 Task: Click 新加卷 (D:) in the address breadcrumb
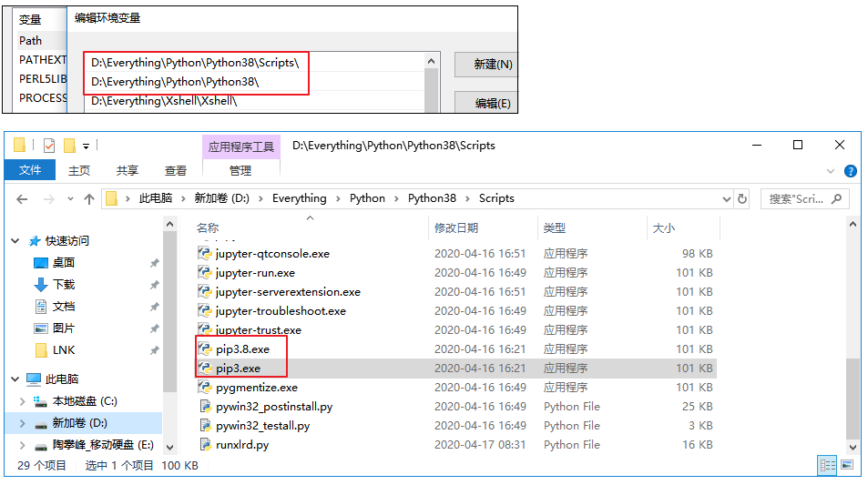click(x=221, y=198)
